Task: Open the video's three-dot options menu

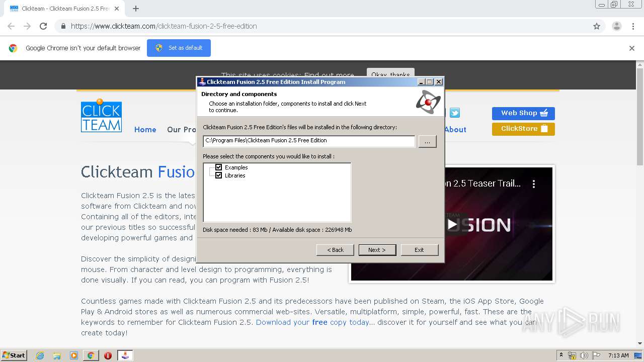Action: [x=534, y=184]
